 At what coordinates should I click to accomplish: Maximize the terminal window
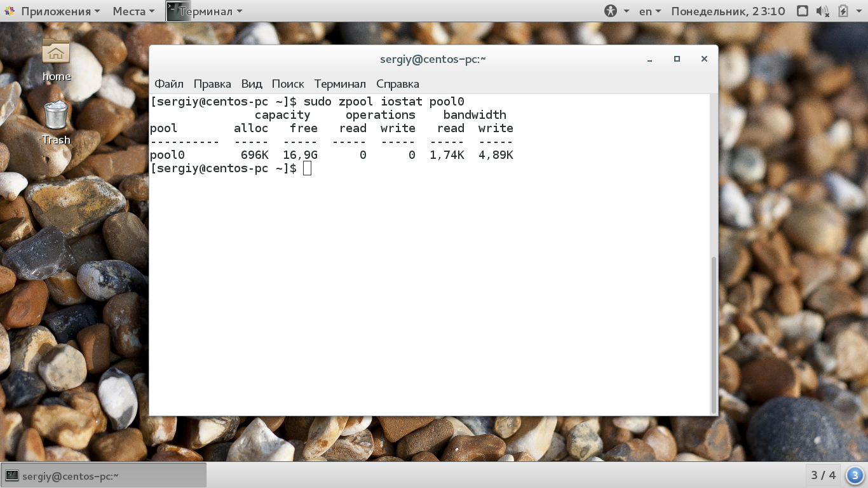677,59
